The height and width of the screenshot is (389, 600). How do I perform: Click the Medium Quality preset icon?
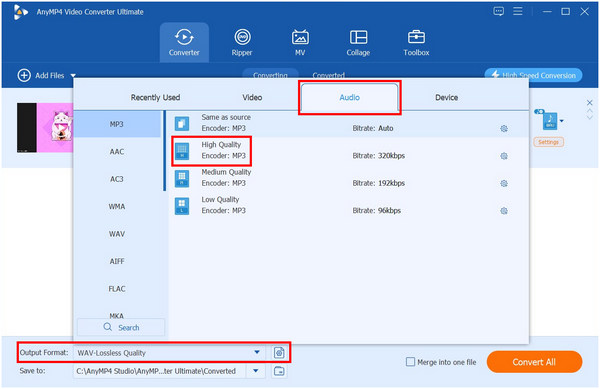[182, 179]
